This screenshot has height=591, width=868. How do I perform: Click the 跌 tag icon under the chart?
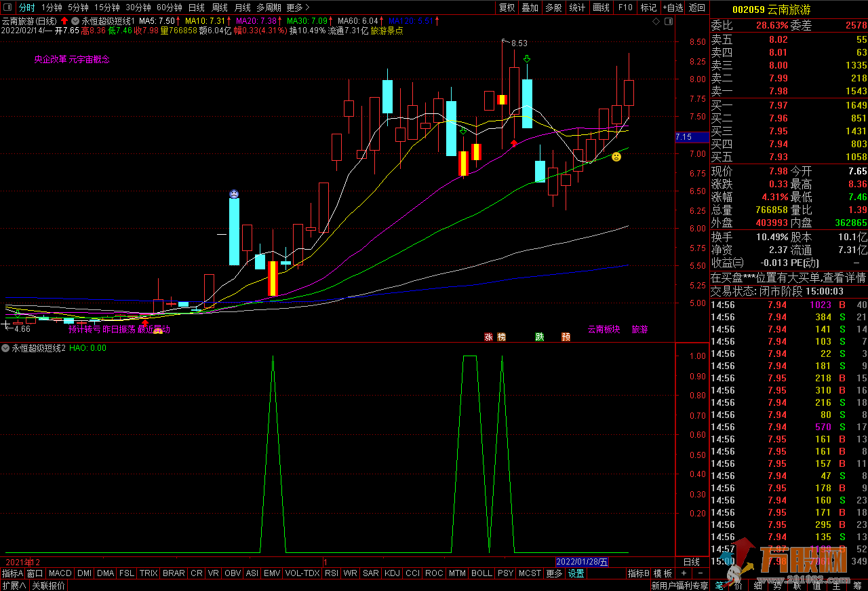click(x=540, y=337)
